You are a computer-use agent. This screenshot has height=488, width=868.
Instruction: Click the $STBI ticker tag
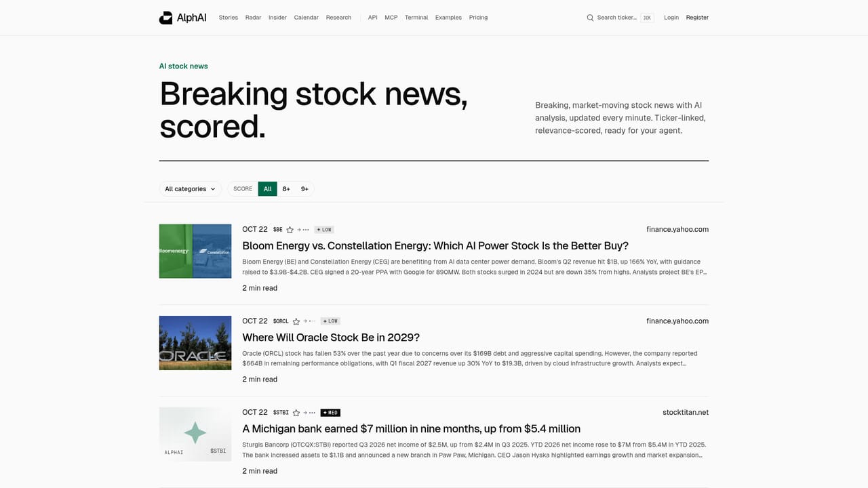281,413
